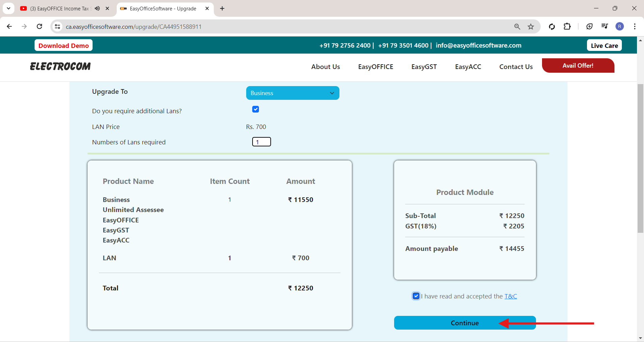Screen dimensions: 644x342
Task: Open the T&C link
Action: point(511,296)
